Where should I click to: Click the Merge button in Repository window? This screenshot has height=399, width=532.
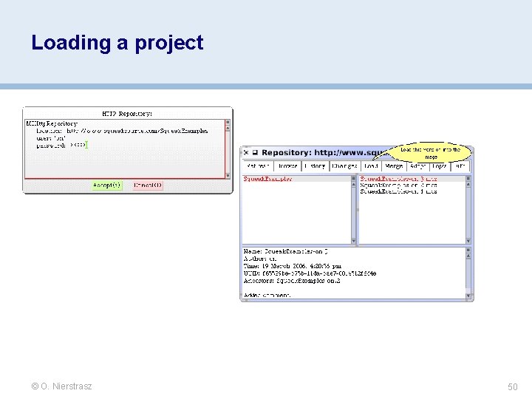point(394,166)
